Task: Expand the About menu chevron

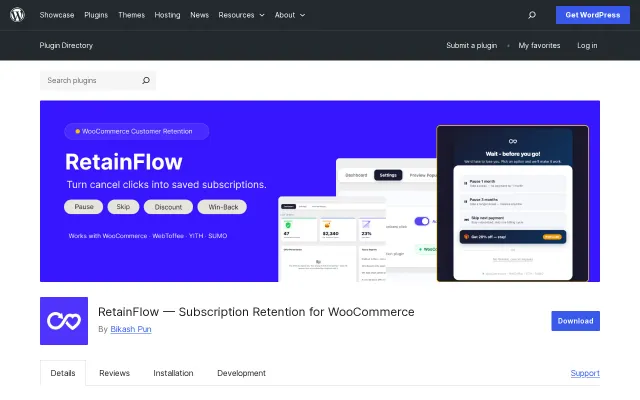Action: pyautogui.click(x=302, y=15)
